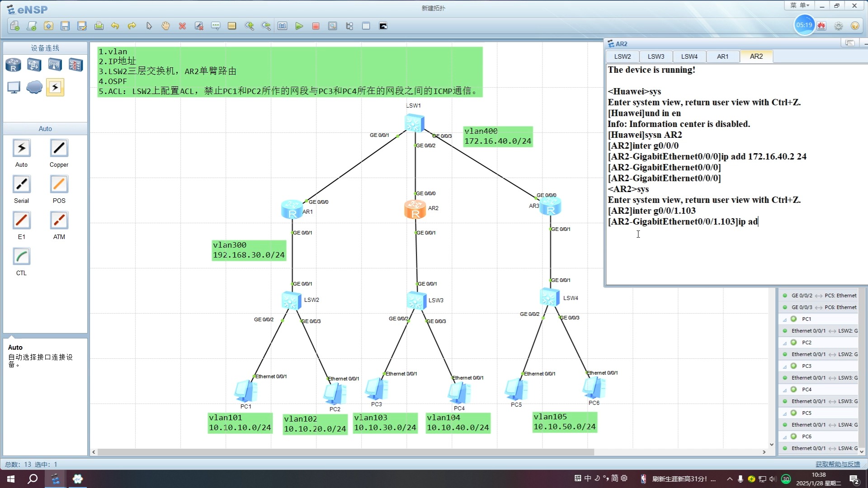Viewport: 868px width, 488px height.
Task: Select the WLAN device category
Action: 55,65
